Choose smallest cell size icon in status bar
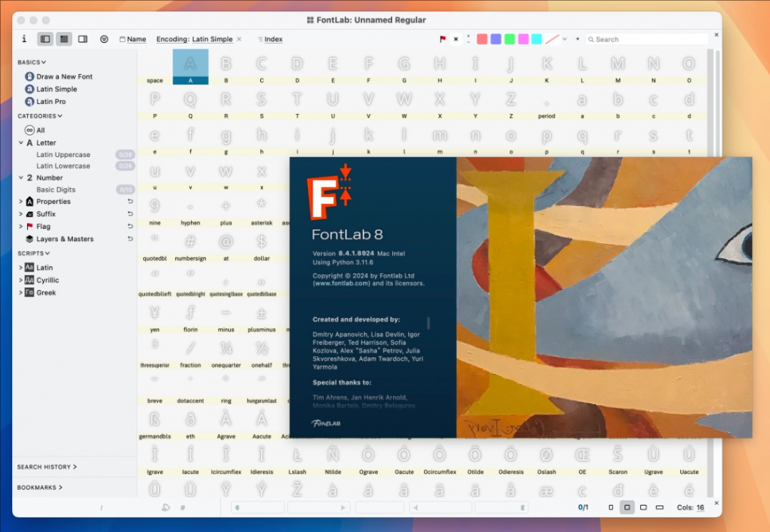The width and height of the screenshot is (770, 532). click(x=611, y=508)
